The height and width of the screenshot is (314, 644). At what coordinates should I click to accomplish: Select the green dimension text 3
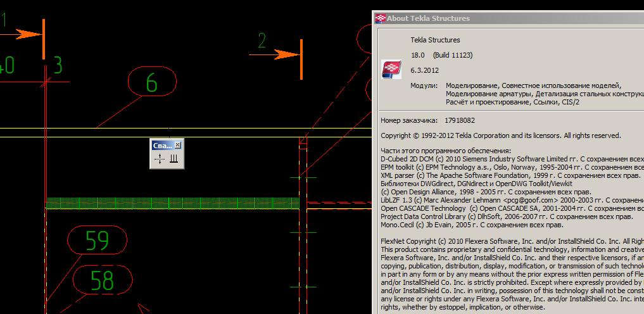57,65
